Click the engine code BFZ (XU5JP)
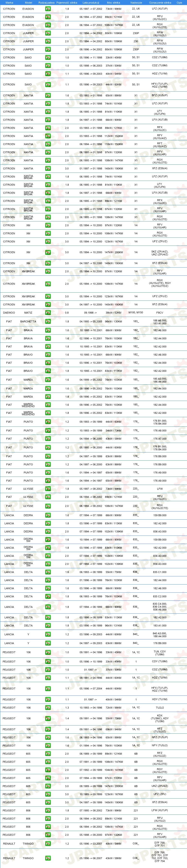Screen dimensions: 187x868 click(x=160, y=95)
